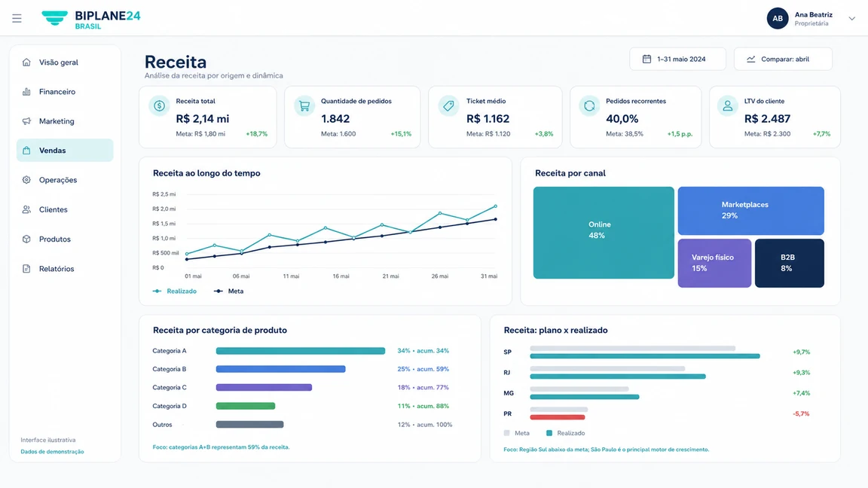Image resolution: width=868 pixels, height=488 pixels.
Task: Click the Operações gear icon
Action: click(x=26, y=180)
